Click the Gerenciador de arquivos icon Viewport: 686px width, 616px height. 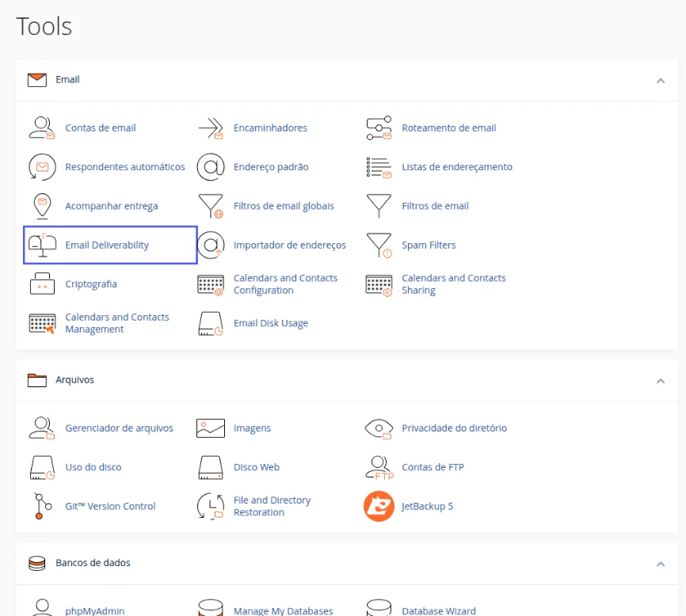[x=42, y=428]
